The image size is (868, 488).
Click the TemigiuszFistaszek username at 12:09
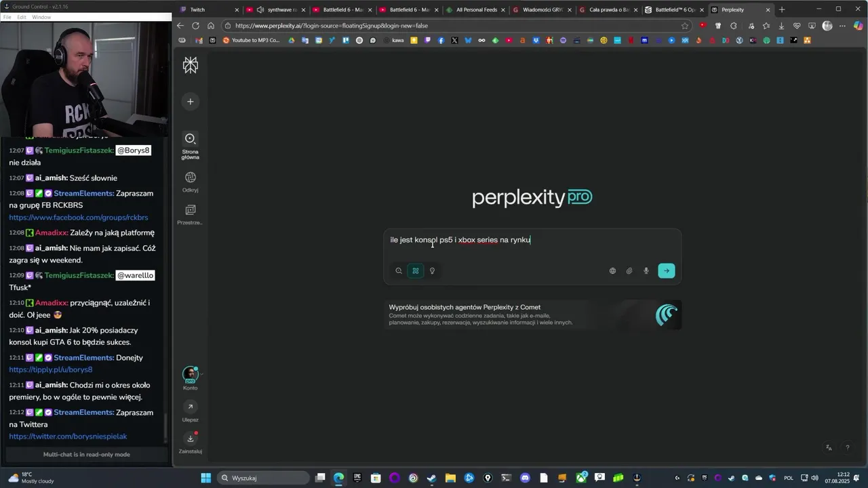[79, 276]
